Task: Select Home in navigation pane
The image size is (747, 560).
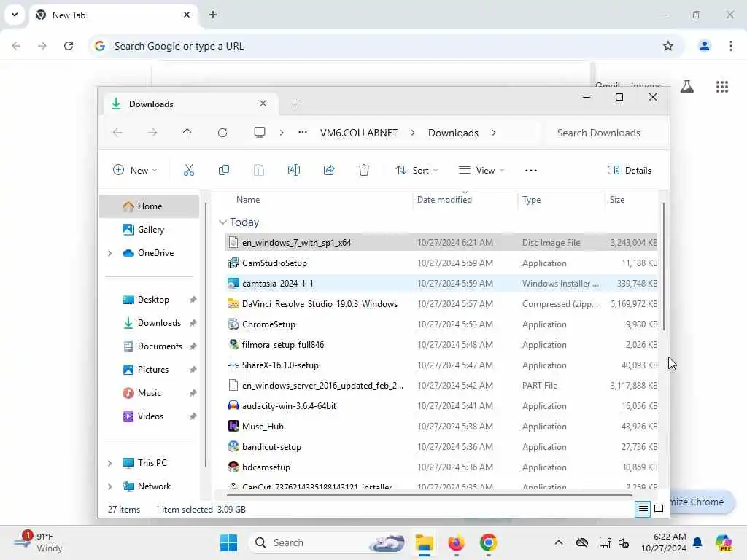Action: click(x=149, y=206)
